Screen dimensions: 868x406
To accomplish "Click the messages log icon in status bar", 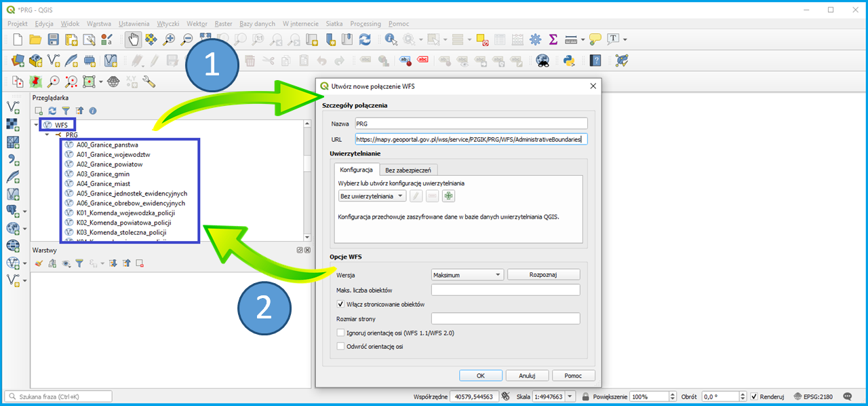I will (x=847, y=396).
